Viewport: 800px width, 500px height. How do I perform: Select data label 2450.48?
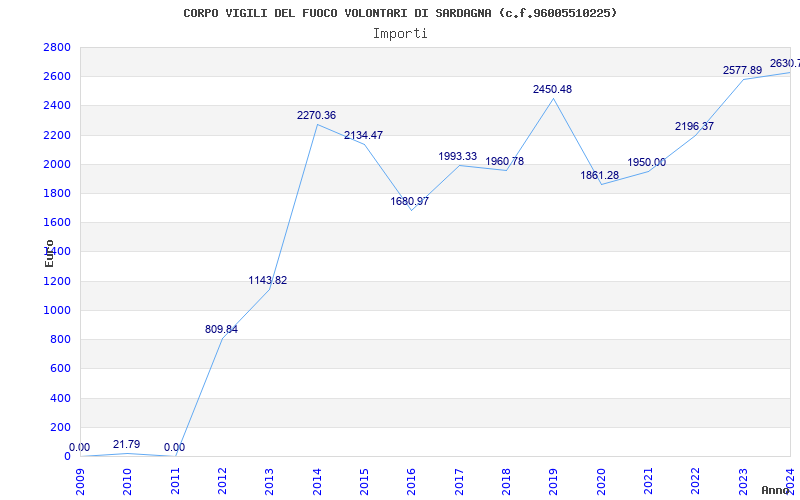[x=553, y=90]
